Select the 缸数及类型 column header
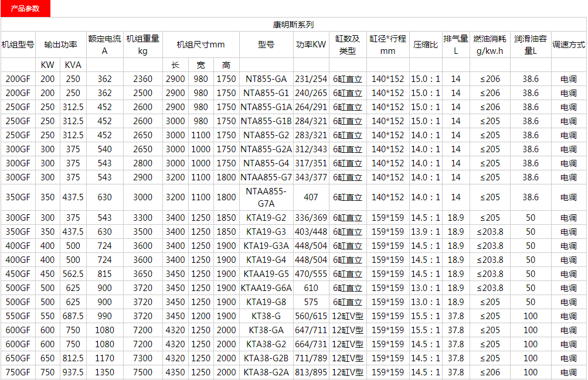This screenshot has width=588, height=380. tap(348, 44)
